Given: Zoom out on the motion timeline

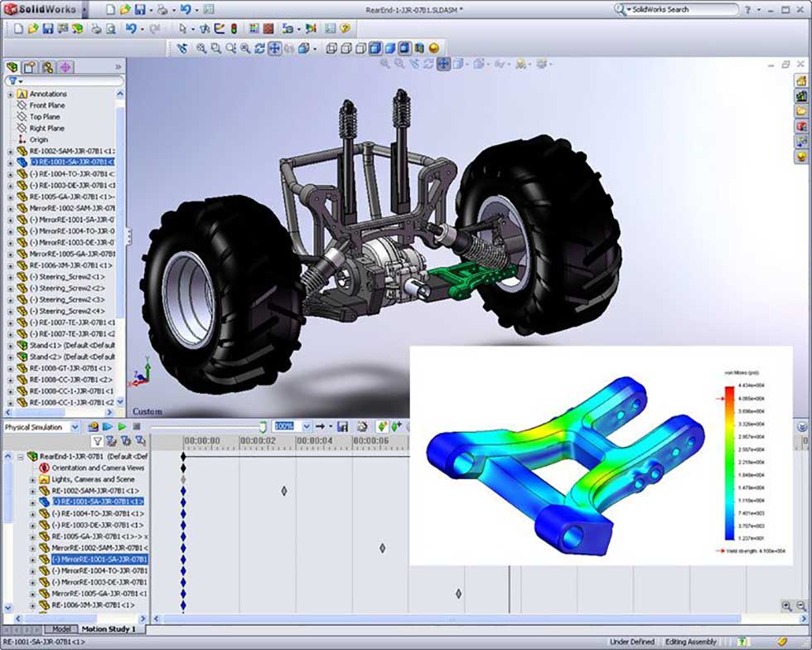Looking at the screenshot, I should [801, 606].
